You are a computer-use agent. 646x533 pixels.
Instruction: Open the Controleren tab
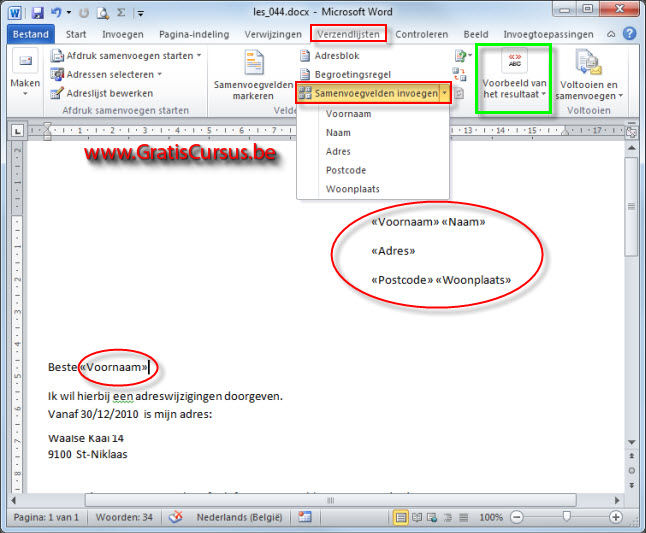pyautogui.click(x=421, y=34)
